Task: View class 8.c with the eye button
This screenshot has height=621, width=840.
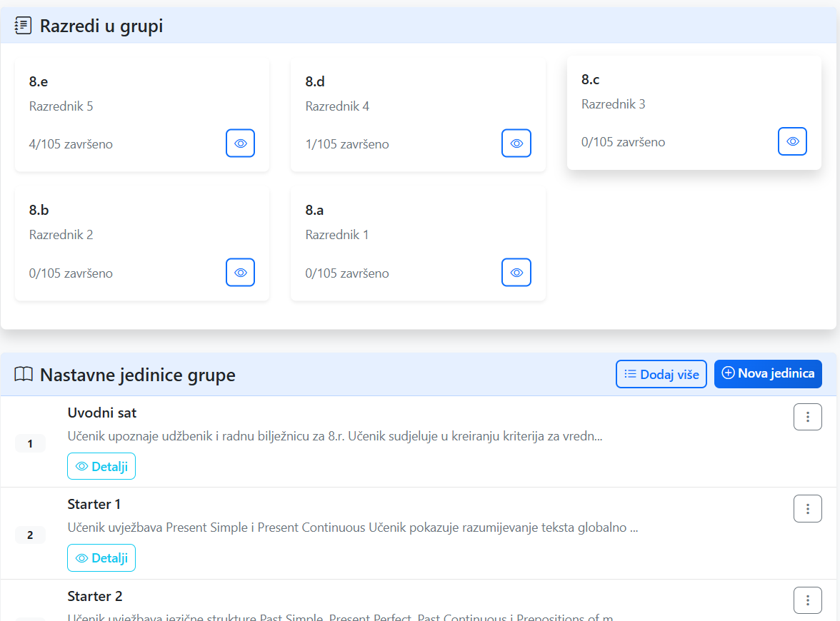Action: click(x=792, y=141)
